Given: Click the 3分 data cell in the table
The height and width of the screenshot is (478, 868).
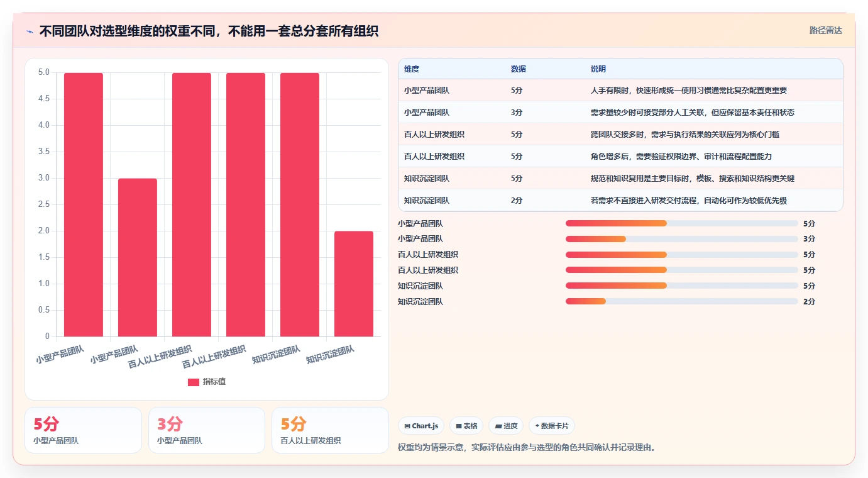Looking at the screenshot, I should 517,113.
